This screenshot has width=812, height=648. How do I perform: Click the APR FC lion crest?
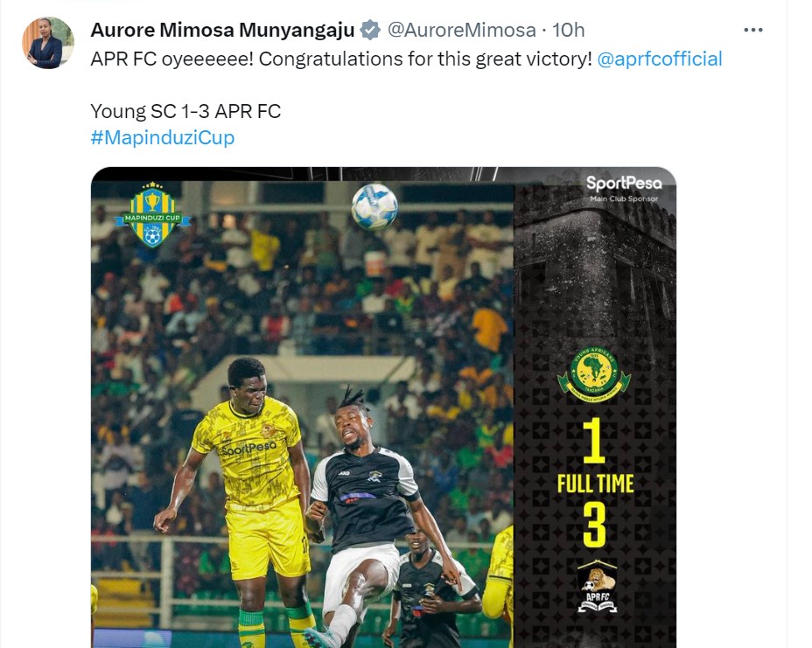tap(597, 587)
